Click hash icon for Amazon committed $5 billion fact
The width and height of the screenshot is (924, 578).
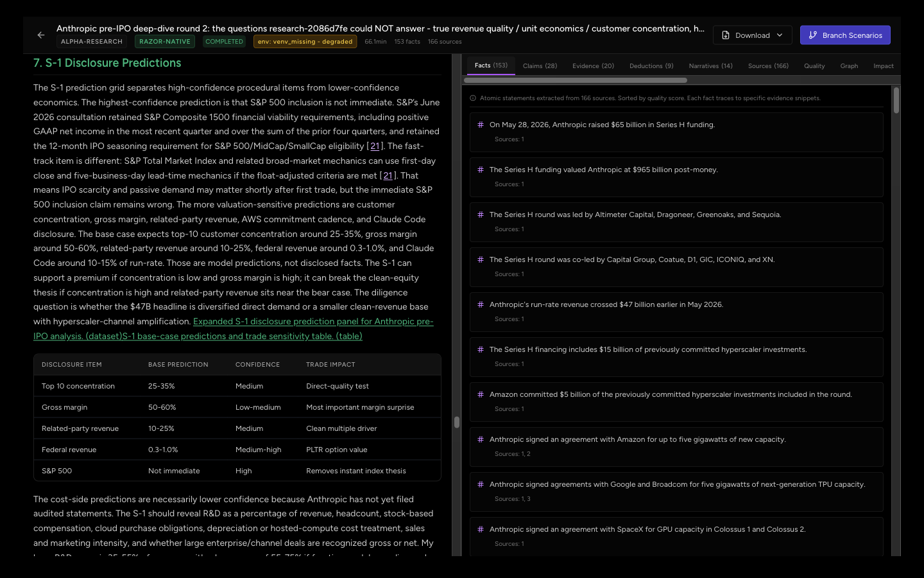(x=481, y=394)
